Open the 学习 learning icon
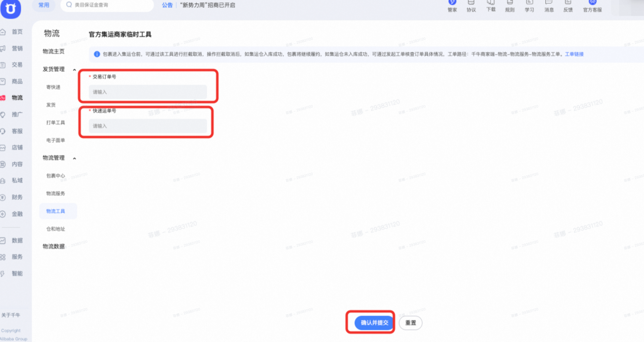 click(x=529, y=2)
